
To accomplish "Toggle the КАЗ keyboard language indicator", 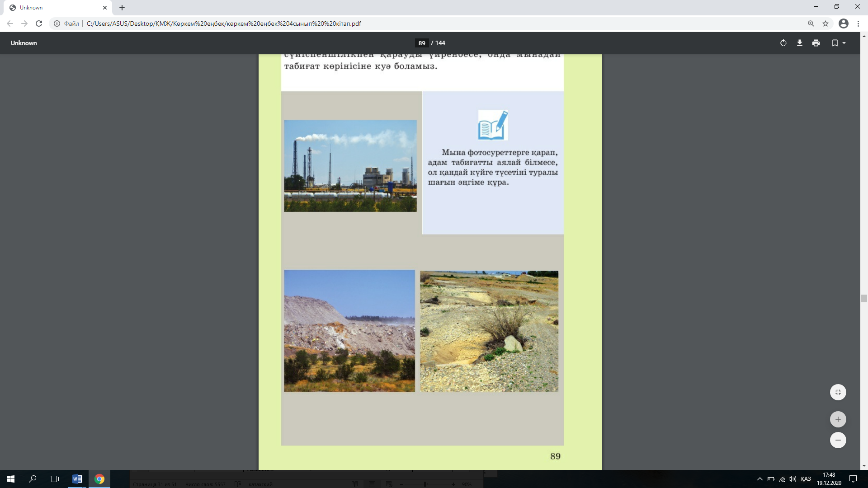I will point(806,479).
